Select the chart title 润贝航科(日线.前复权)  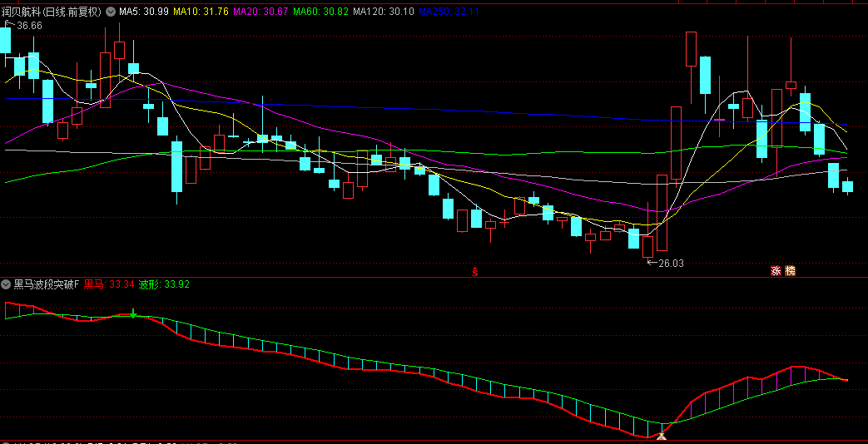pyautogui.click(x=52, y=11)
